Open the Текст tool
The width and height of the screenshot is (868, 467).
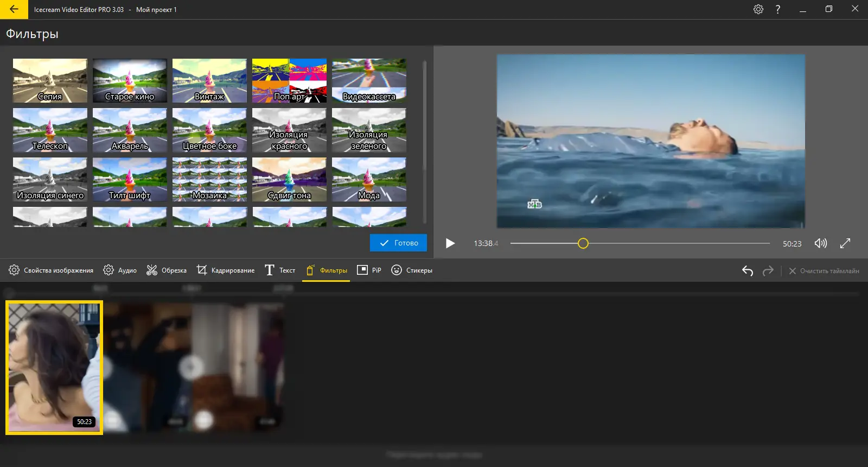coord(280,270)
